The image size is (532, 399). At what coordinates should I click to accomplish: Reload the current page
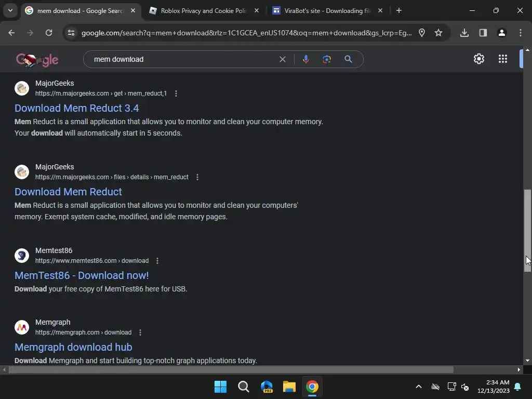pos(49,33)
